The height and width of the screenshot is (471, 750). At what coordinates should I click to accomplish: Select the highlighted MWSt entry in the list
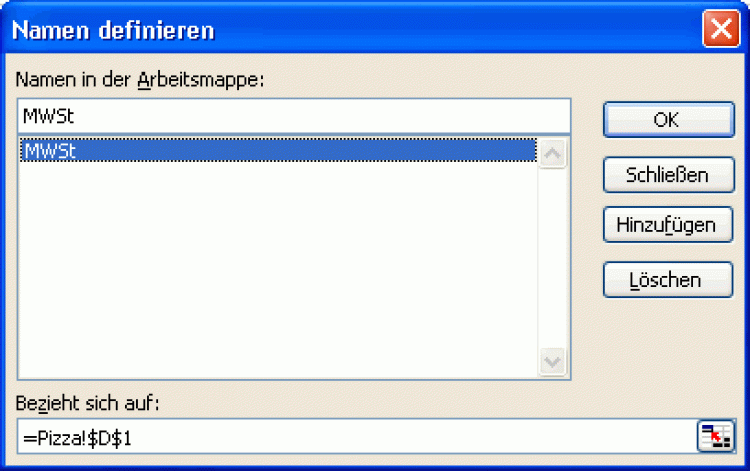(x=278, y=150)
